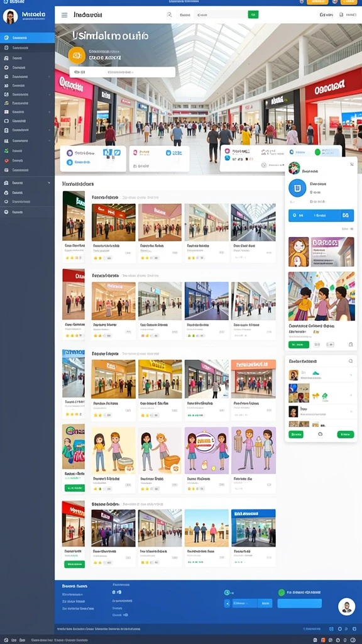
Task: Select the highlighted first item in left sidebar
Action: (28, 38)
